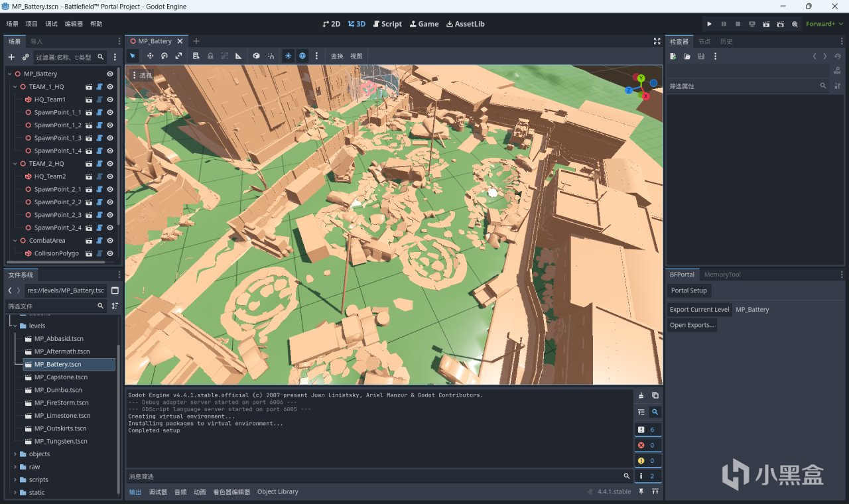This screenshot has height=504, width=849.
Task: Hide the TEAM_1_HQ node
Action: pyautogui.click(x=110, y=87)
